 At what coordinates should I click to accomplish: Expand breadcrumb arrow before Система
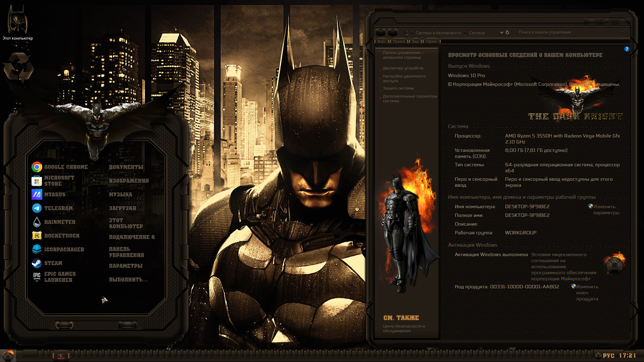point(466,33)
